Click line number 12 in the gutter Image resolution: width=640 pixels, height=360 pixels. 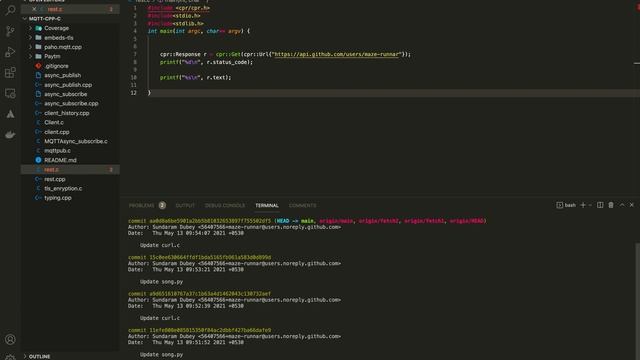(x=133, y=93)
